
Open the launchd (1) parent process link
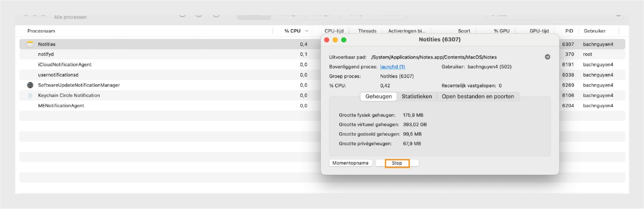tap(392, 67)
